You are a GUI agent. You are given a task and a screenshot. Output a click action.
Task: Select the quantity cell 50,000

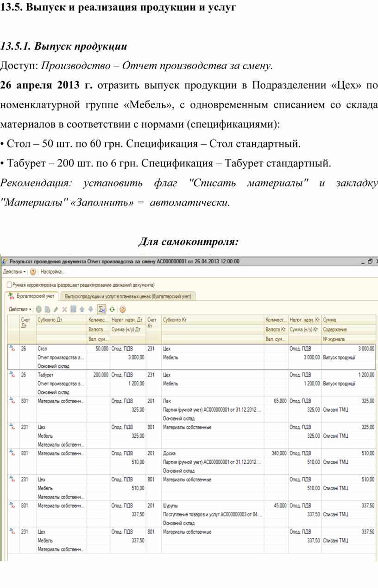[x=98, y=348]
